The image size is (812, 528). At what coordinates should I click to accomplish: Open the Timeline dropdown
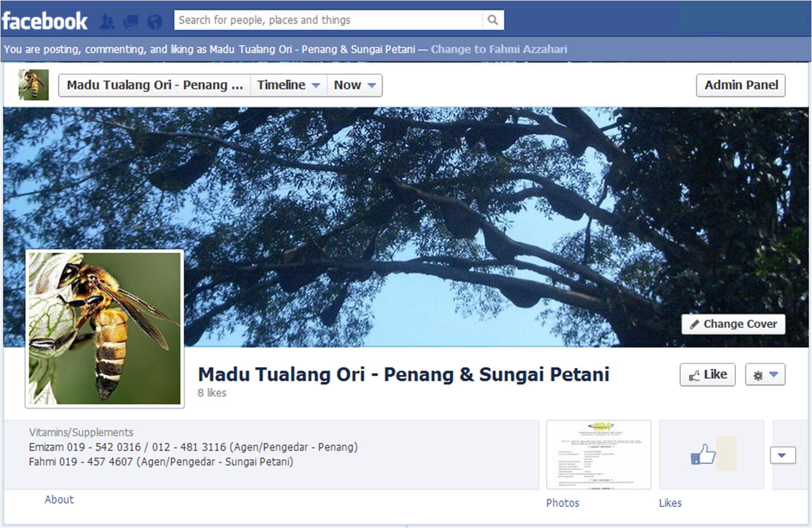(x=289, y=85)
